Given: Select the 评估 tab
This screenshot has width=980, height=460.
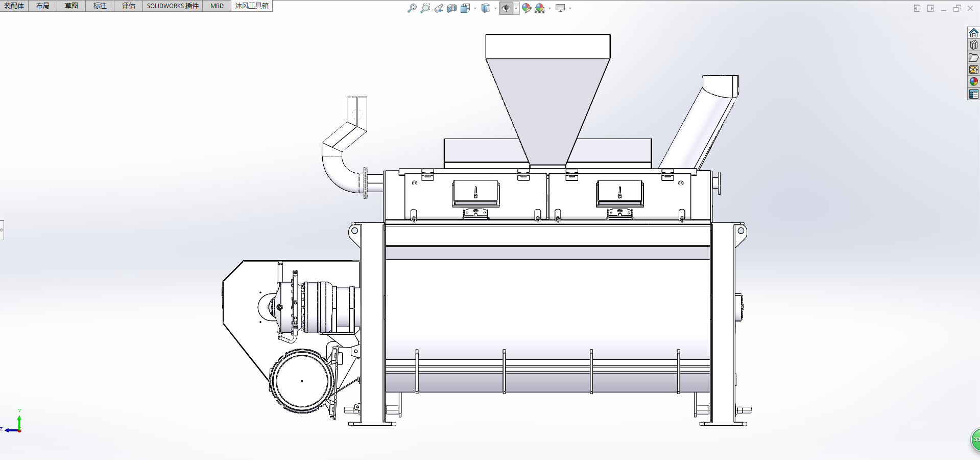Looking at the screenshot, I should coord(129,6).
